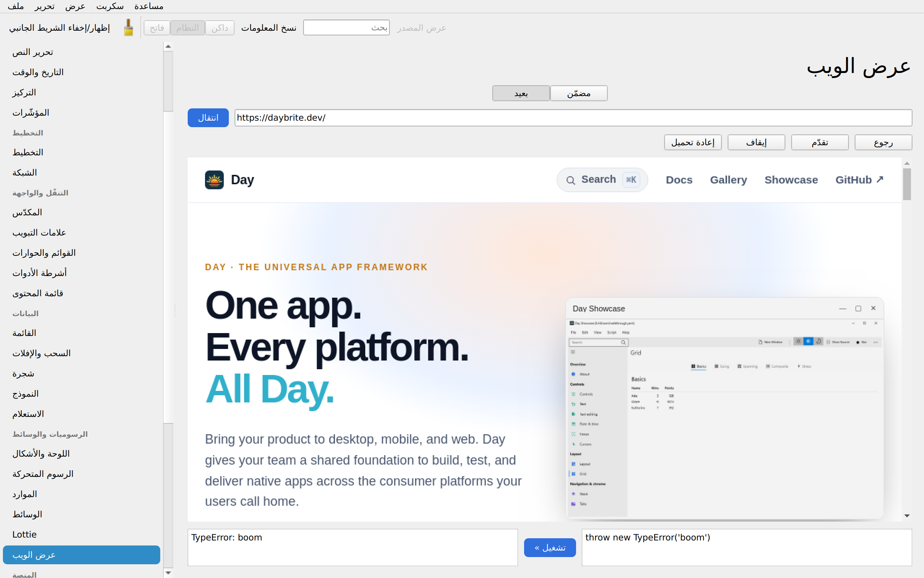Select التركيز in the sidebar
924x578 pixels.
tap(81, 92)
